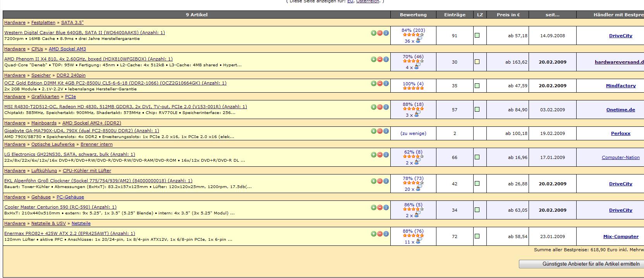Visit the Computer-Nation dealer link
644x278 pixels.
pos(621,157)
